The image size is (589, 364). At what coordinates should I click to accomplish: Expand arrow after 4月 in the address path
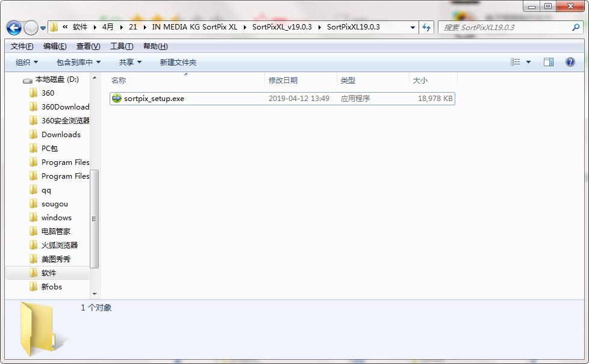click(121, 28)
